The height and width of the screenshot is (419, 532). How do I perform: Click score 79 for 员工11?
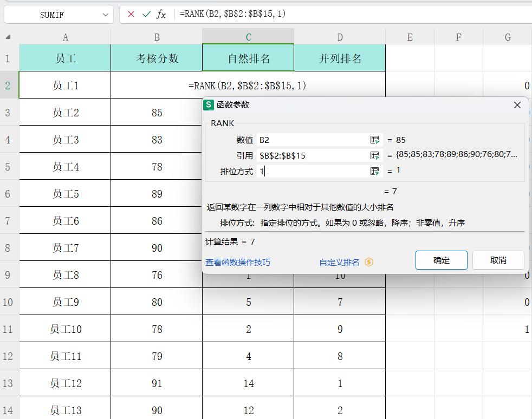point(157,356)
